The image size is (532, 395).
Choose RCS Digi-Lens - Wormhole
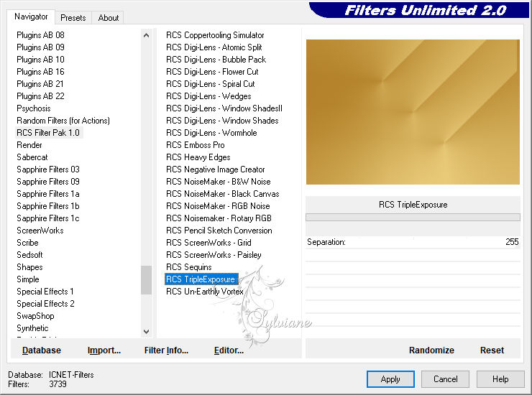(211, 133)
